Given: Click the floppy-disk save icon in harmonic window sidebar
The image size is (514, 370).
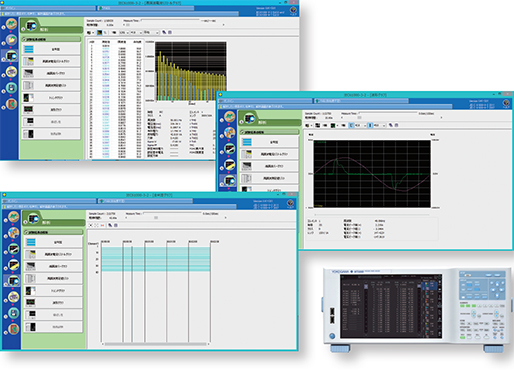Looking at the screenshot, I should tap(11, 88).
